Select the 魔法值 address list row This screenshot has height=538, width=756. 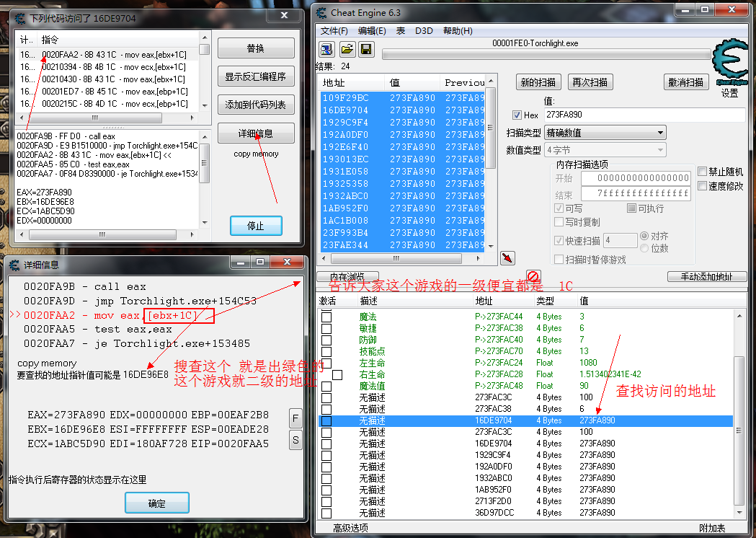tap(525, 386)
